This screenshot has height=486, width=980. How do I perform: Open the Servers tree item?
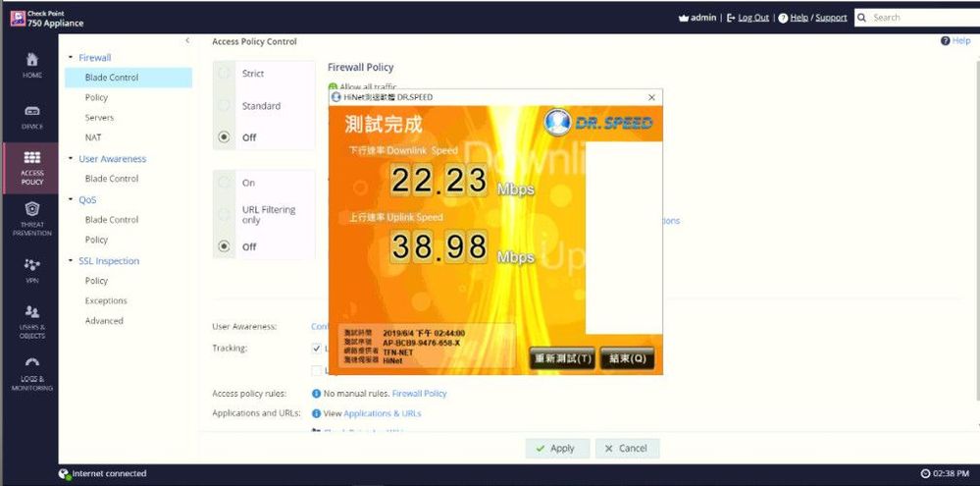99,118
